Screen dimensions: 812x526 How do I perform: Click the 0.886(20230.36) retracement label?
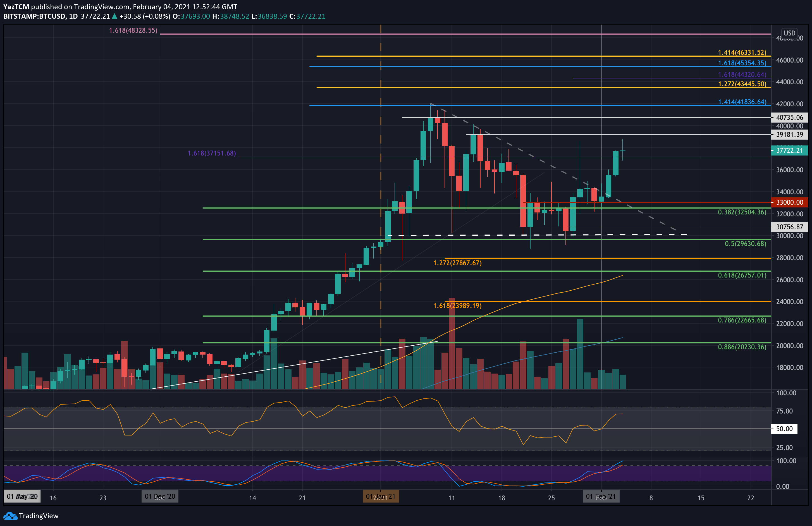click(742, 347)
